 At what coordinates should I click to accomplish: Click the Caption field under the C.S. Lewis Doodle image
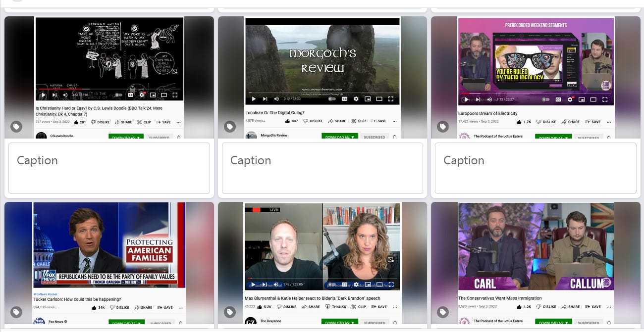pos(109,168)
